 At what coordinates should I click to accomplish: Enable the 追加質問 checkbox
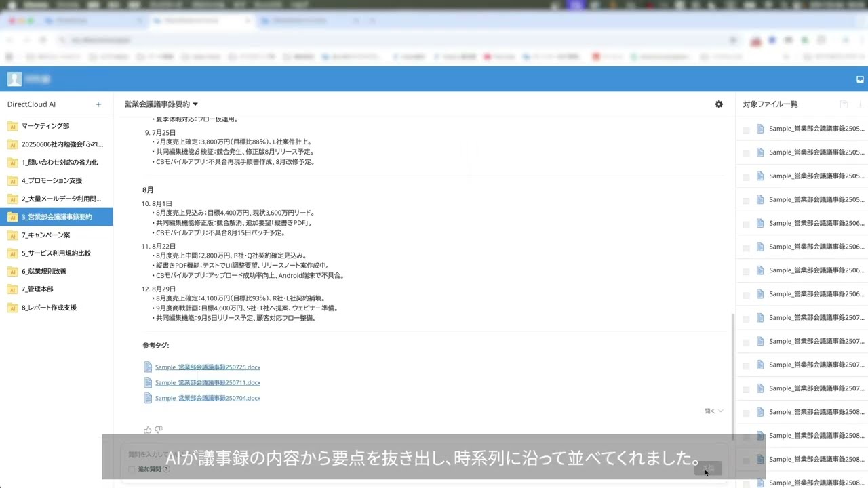[132, 469]
